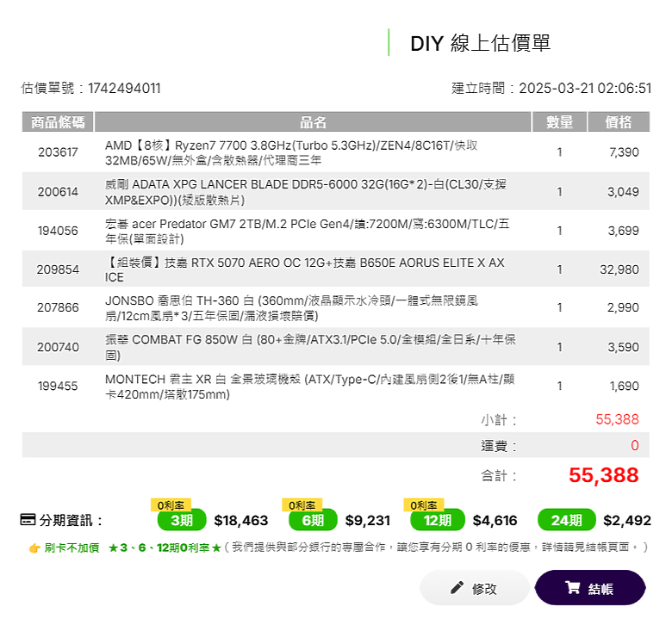Image resolution: width=672 pixels, height=625 pixels.
Task: Click the price 3,699
Action: click(x=624, y=231)
